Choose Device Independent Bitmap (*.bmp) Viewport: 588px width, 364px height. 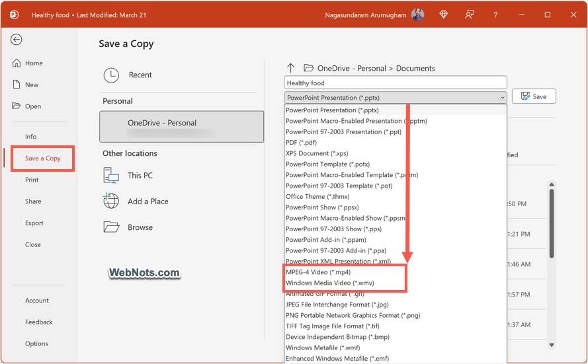(x=396, y=337)
